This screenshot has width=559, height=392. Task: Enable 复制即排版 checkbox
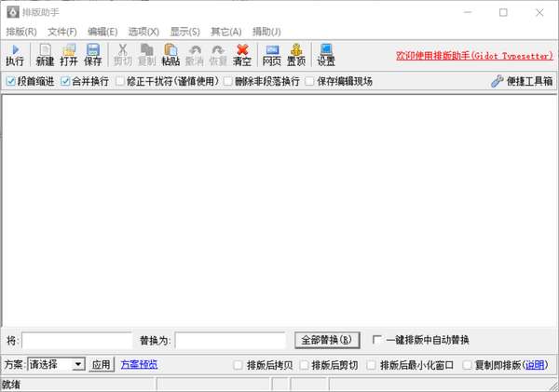pos(467,365)
